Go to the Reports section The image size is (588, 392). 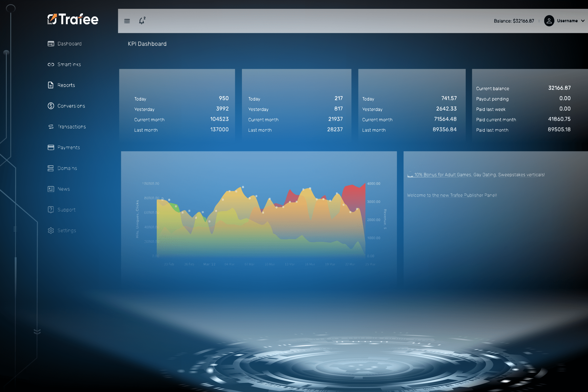pos(66,85)
